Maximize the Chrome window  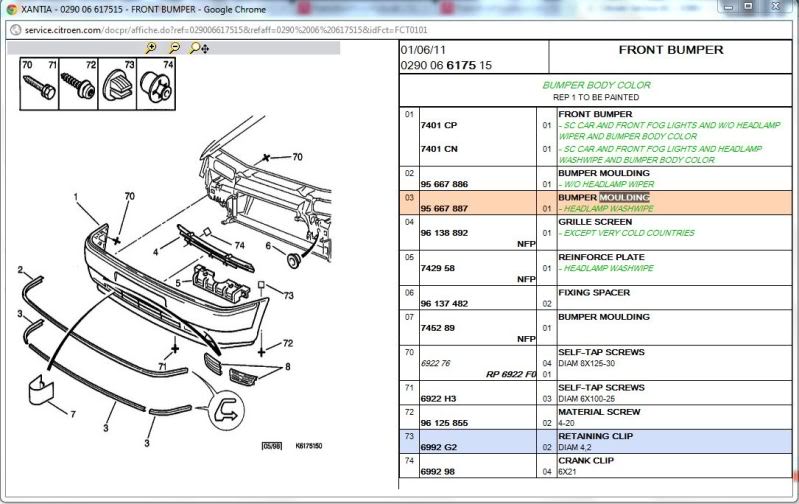(x=749, y=6)
